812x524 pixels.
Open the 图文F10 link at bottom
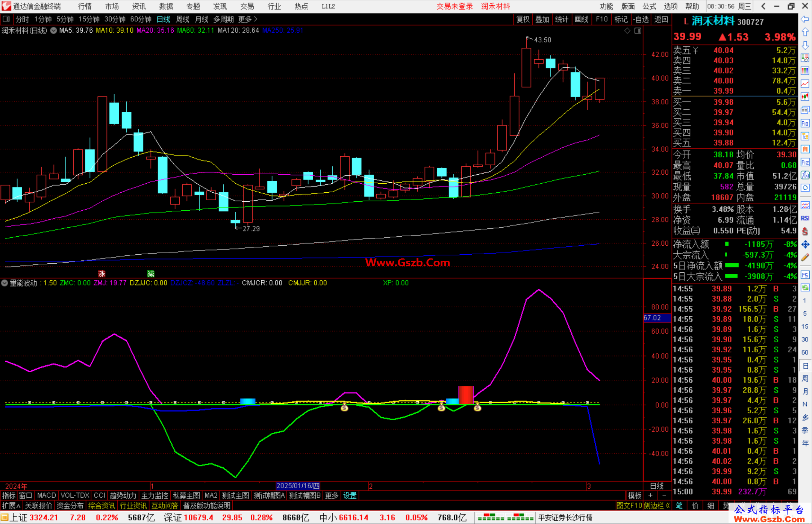[629, 506]
